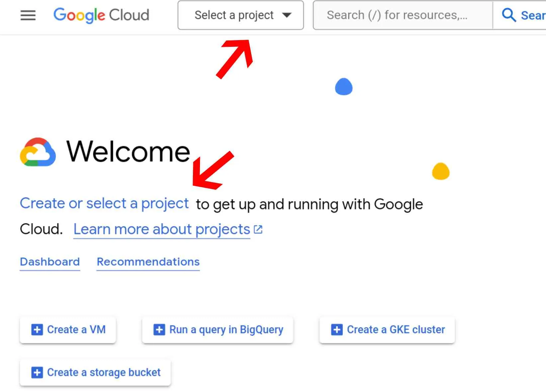Click the external link icon after Learn more
This screenshot has height=392, width=546.
258,229
